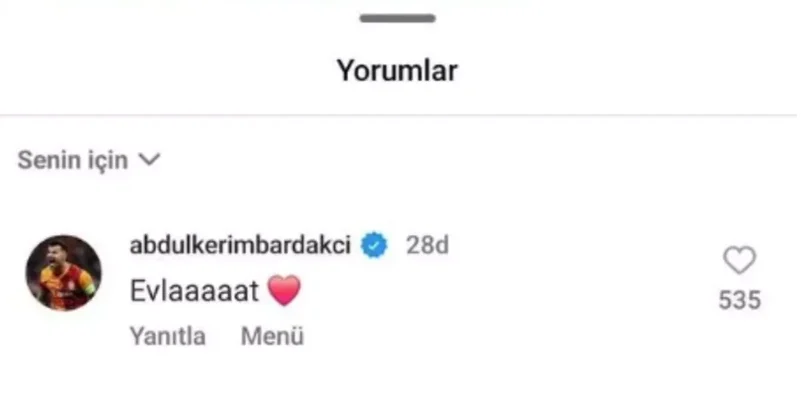Open the Menü option under the comment

[272, 336]
